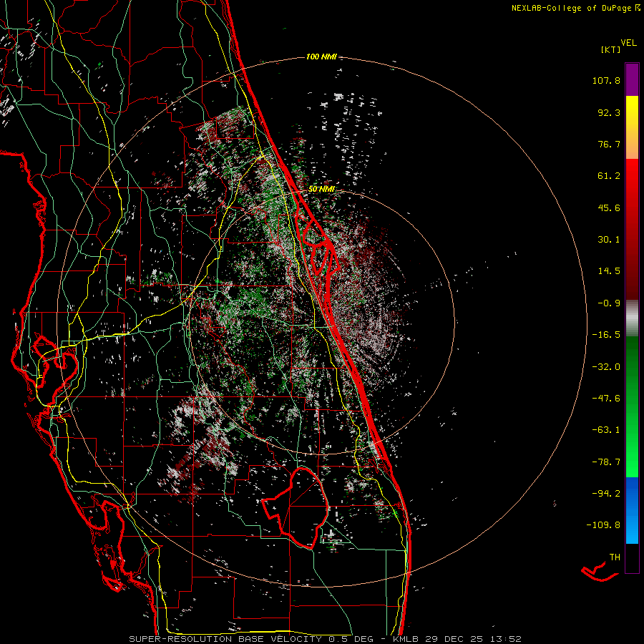Click the -78.7 scale value
Image resolution: width=644 pixels, height=644 pixels.
(606, 462)
